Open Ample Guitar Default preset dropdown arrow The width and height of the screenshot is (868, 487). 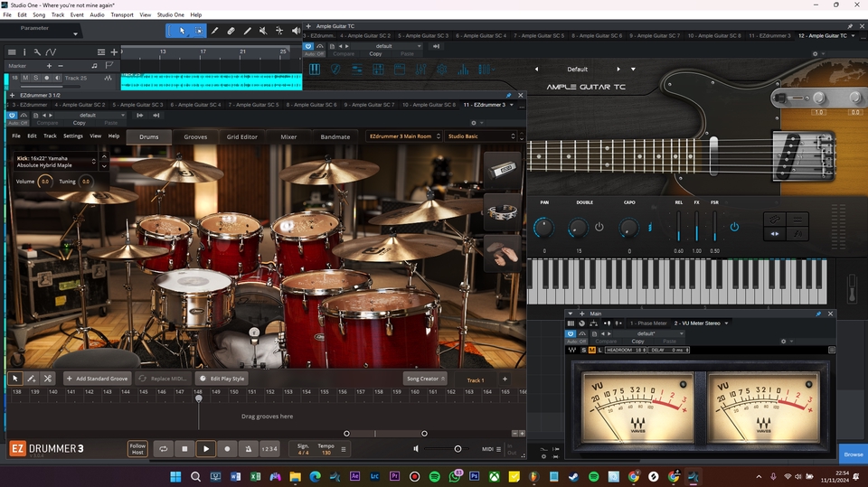(x=633, y=70)
